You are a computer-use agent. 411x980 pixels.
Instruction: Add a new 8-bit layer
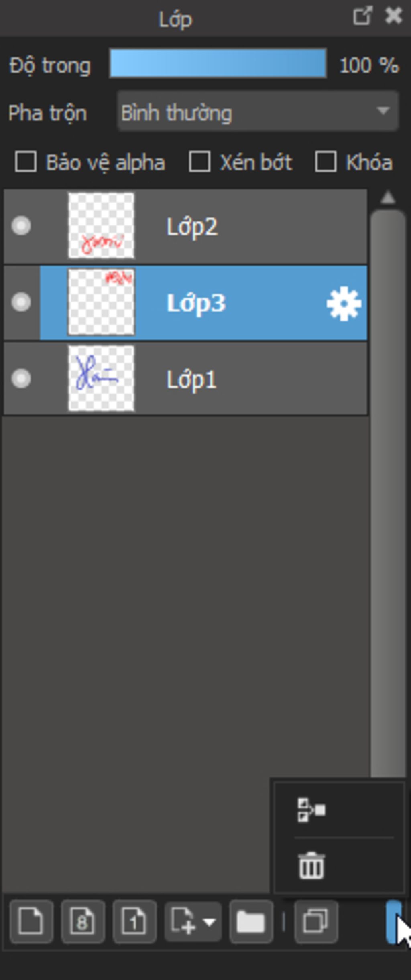pos(83,921)
